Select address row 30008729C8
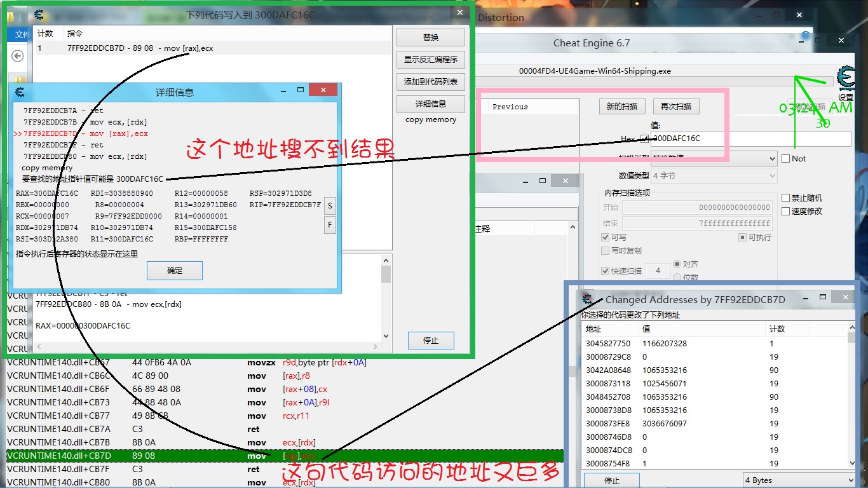Viewport: 868px width, 488px height. click(x=714, y=356)
